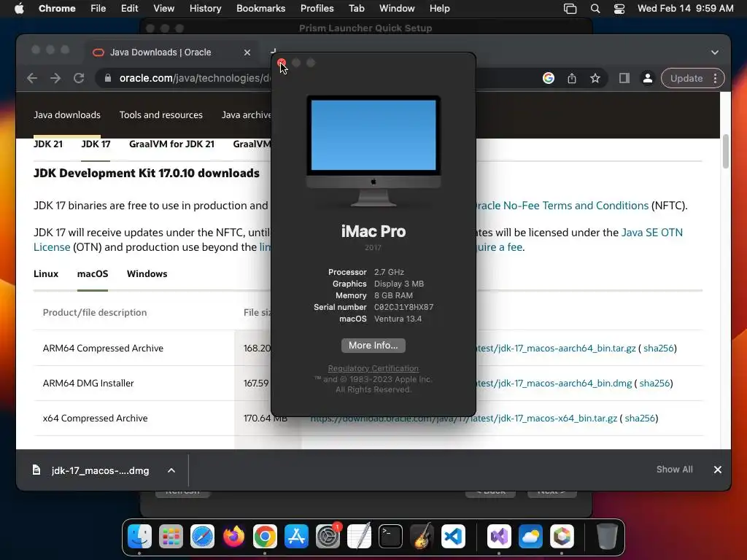Open the Window menu
The width and height of the screenshot is (747, 560).
(397, 9)
